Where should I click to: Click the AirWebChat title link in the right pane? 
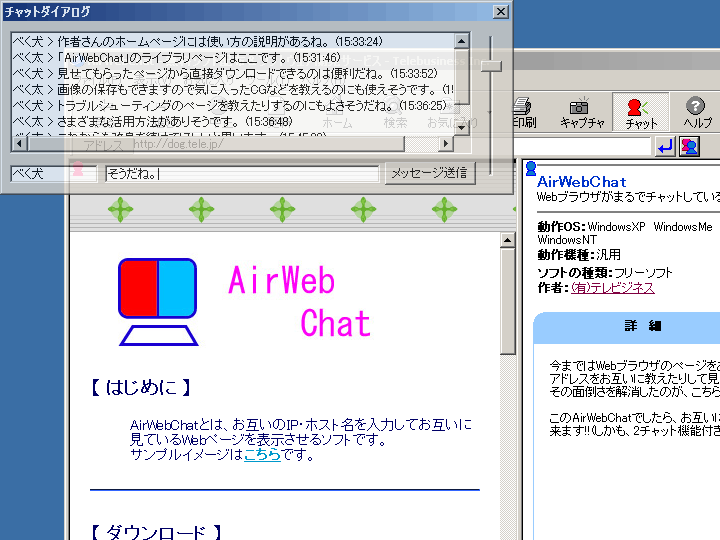tap(581, 182)
